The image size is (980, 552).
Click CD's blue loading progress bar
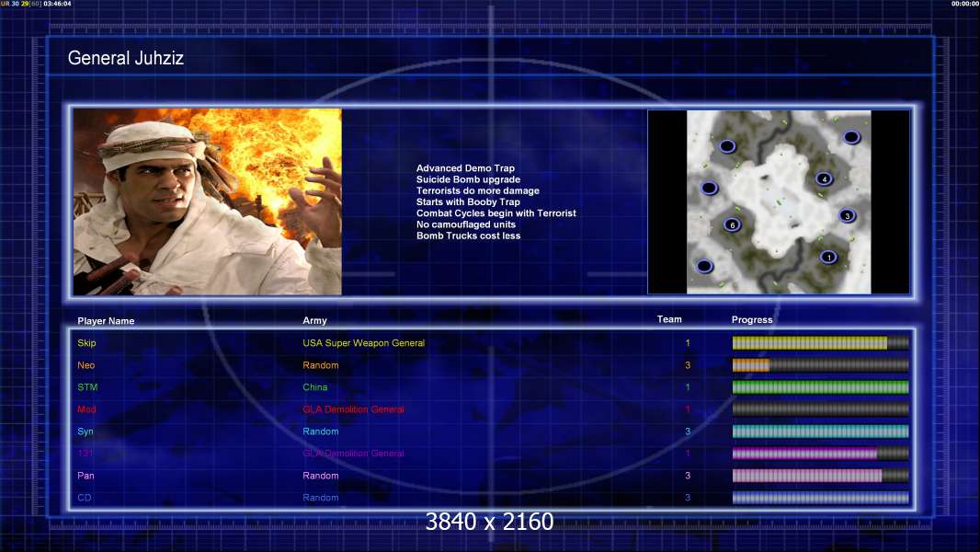(821, 498)
